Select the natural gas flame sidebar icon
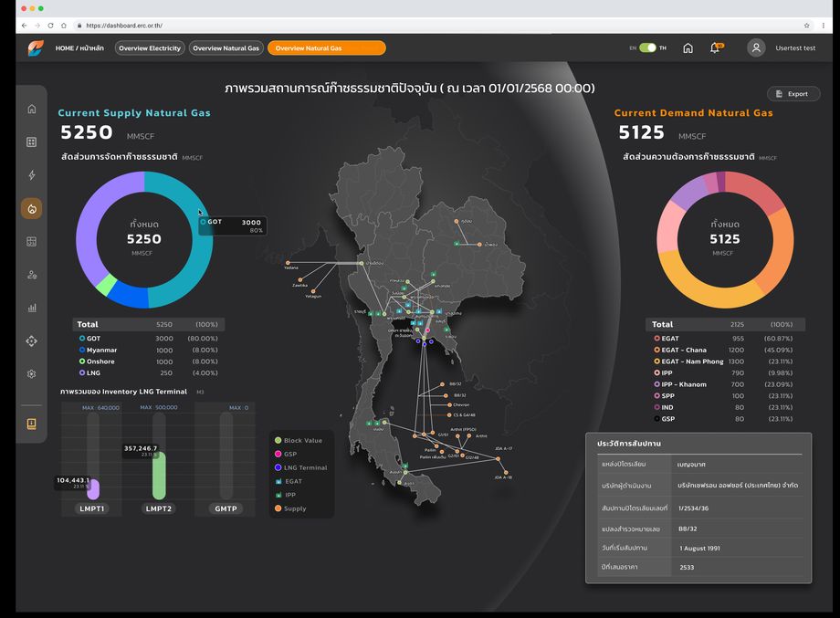 tap(32, 208)
